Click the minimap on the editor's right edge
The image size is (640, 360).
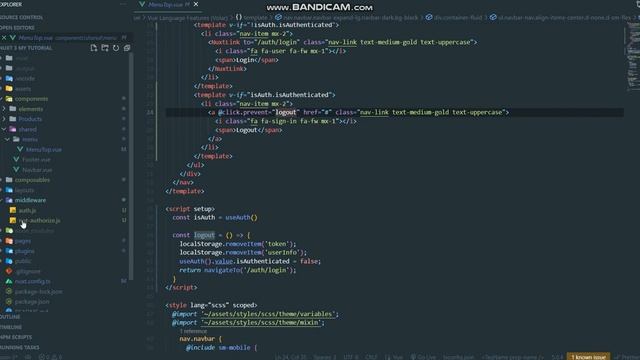click(632, 57)
